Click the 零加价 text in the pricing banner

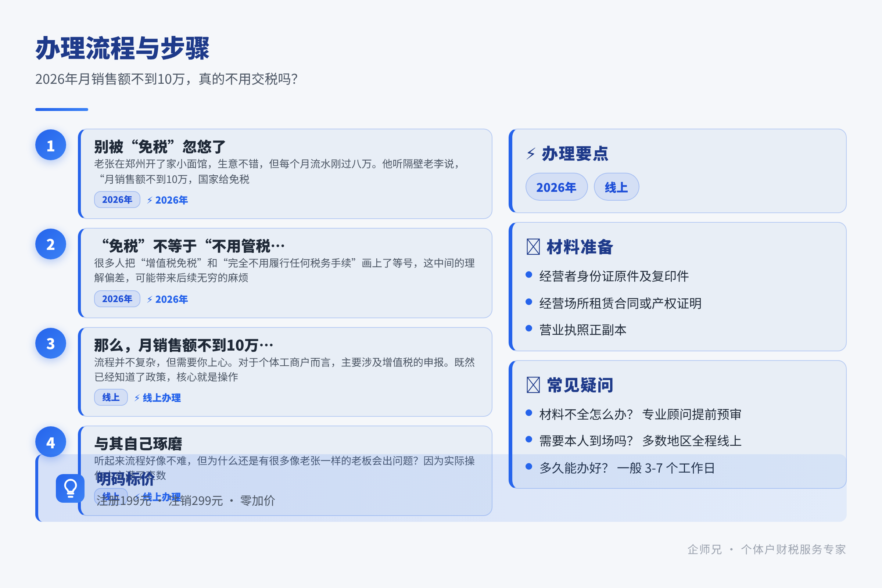257,500
